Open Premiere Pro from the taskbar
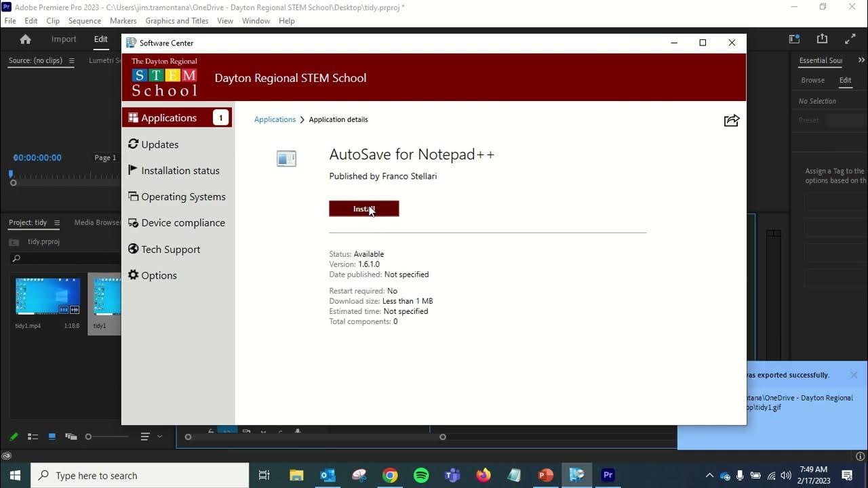The width and height of the screenshot is (868, 488). tap(608, 475)
